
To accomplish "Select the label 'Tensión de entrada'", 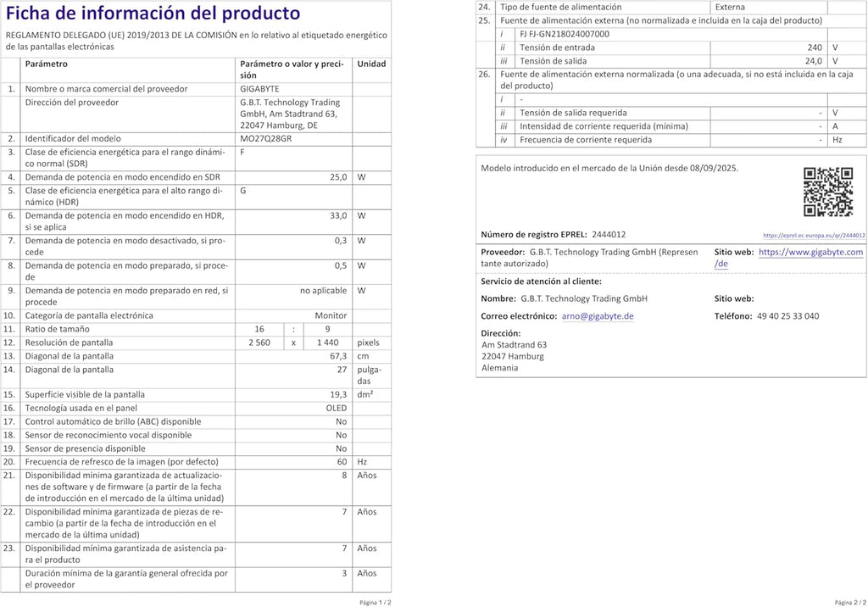I will coord(558,47).
